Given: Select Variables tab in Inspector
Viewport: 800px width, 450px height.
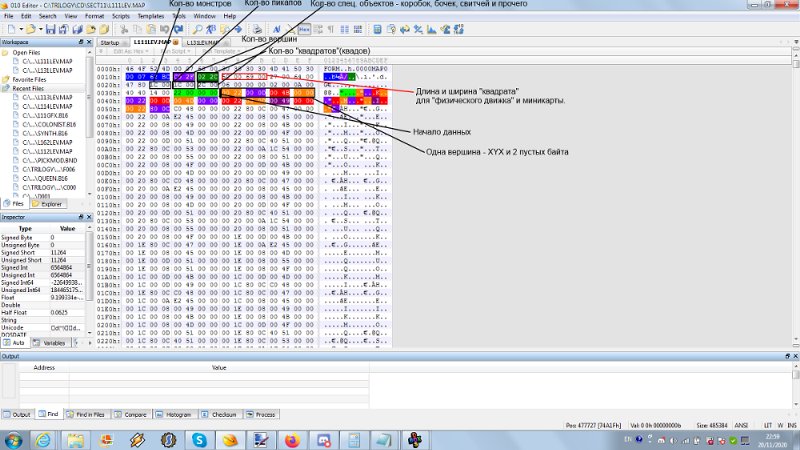Looking at the screenshot, I should [50, 343].
